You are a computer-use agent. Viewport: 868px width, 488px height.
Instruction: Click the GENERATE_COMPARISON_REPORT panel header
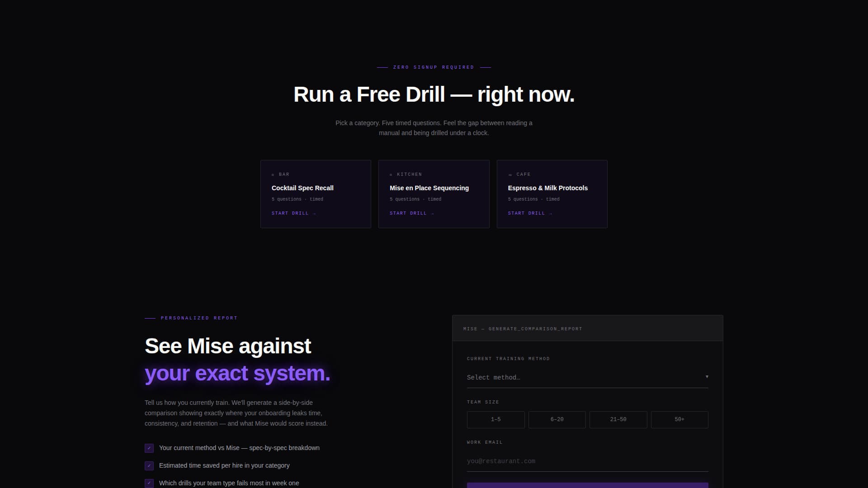tap(587, 328)
